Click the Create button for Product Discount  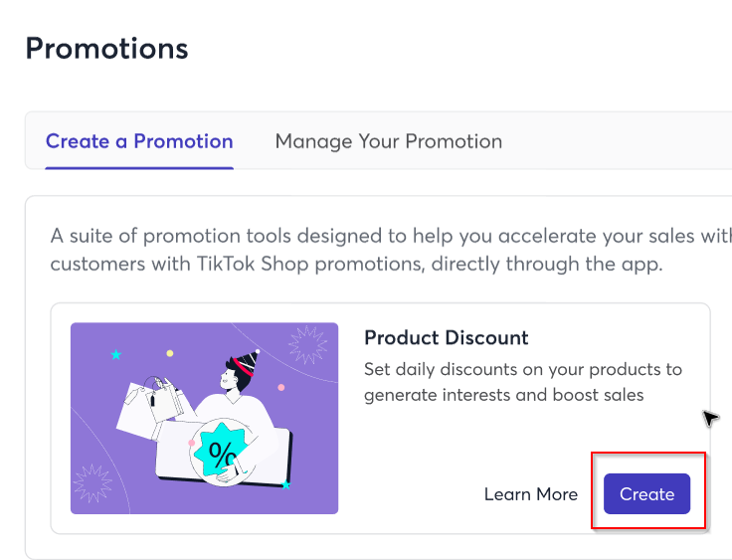pos(646,493)
